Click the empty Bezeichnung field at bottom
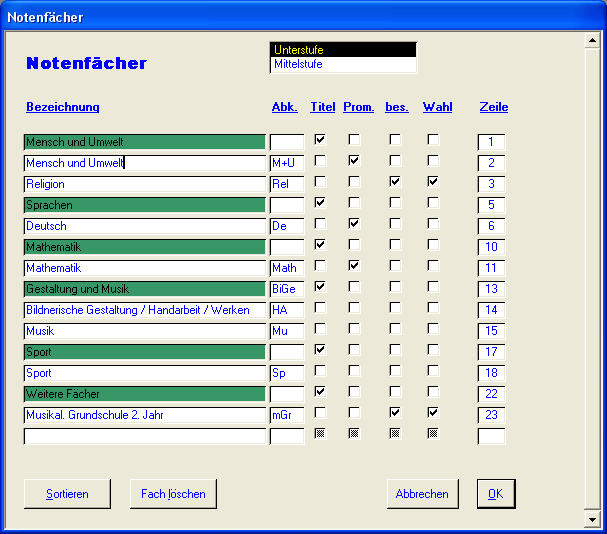This screenshot has height=534, width=607. coord(144,436)
